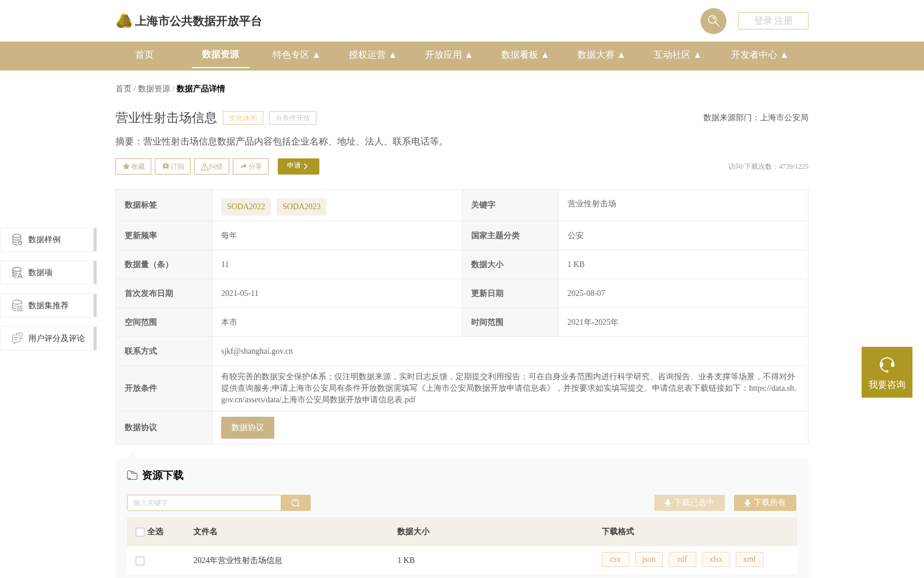The height and width of the screenshot is (578, 924).
Task: Expand the 授权运营 menu
Action: coord(372,55)
